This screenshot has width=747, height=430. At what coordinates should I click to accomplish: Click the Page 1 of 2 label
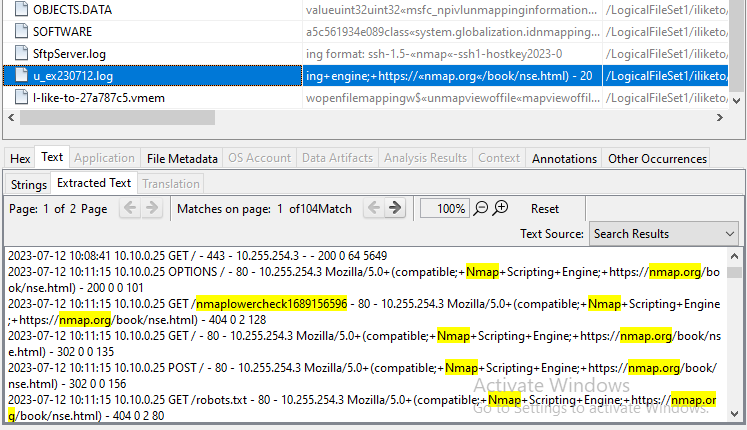tap(58, 209)
